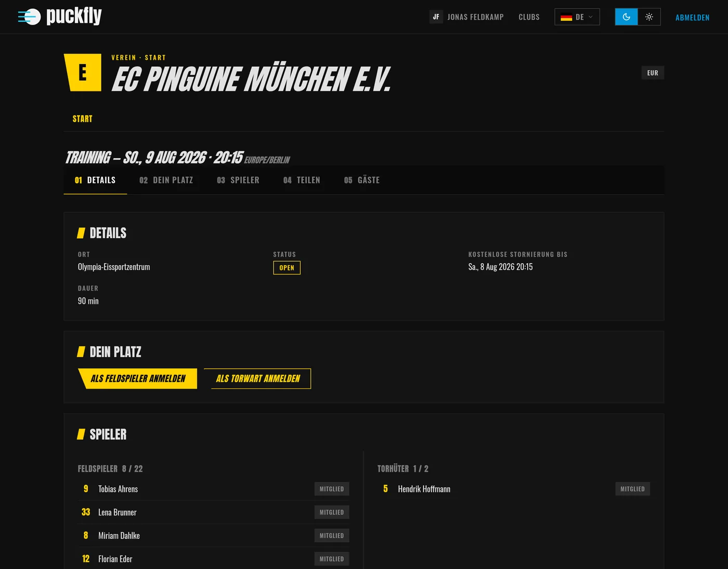Open the DE language dropdown
Image resolution: width=728 pixels, height=569 pixels.
pyautogui.click(x=577, y=17)
